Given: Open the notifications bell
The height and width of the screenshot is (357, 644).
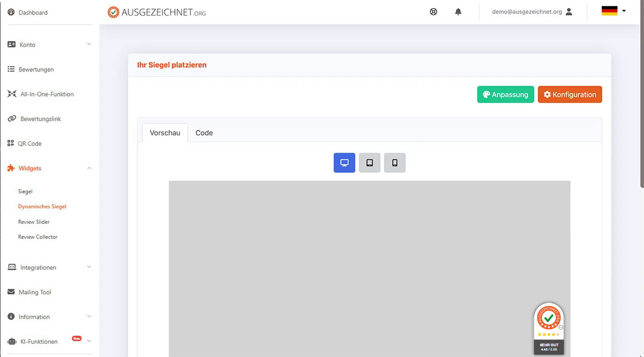Looking at the screenshot, I should click(458, 12).
